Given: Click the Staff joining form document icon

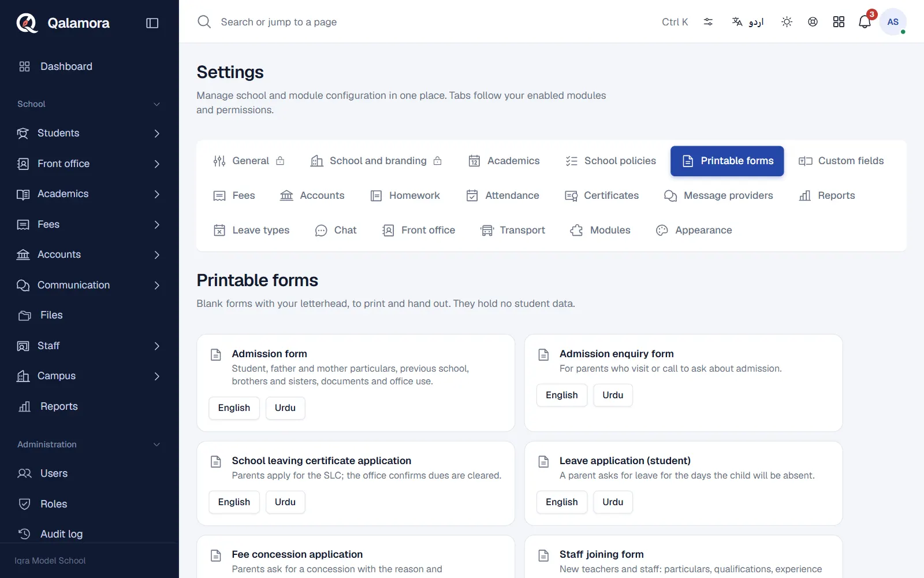Looking at the screenshot, I should 543,555.
